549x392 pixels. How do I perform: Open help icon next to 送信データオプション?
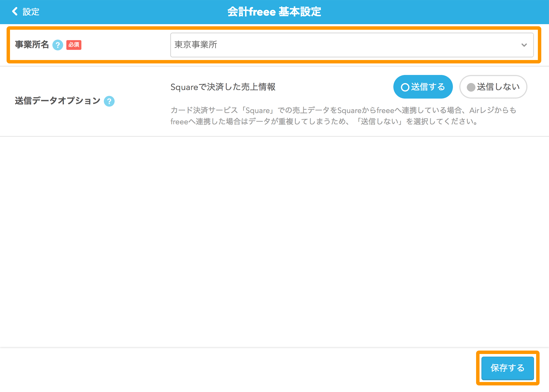pyautogui.click(x=109, y=101)
